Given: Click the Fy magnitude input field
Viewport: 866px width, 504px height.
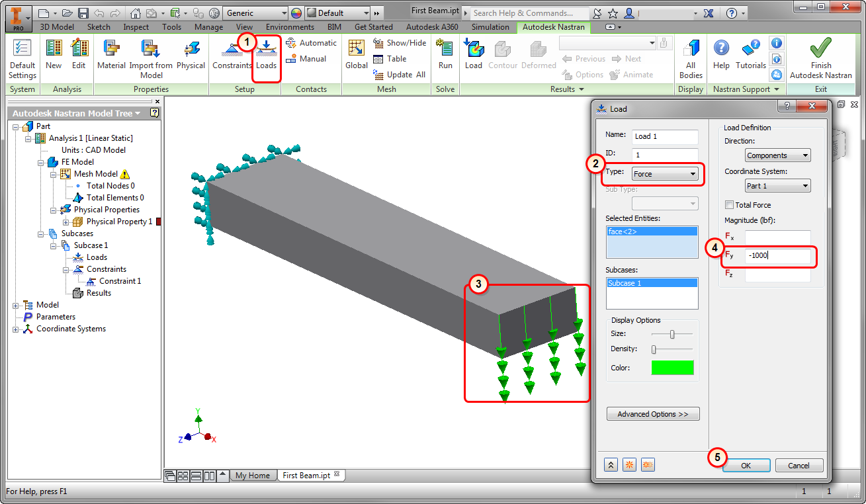Looking at the screenshot, I should (777, 256).
